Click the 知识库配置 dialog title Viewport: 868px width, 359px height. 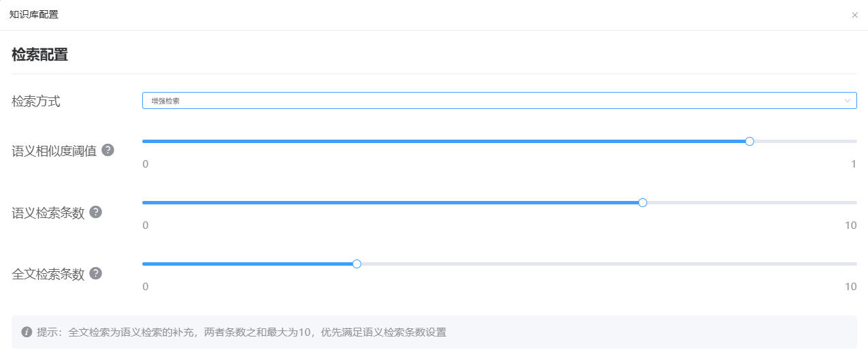[33, 14]
